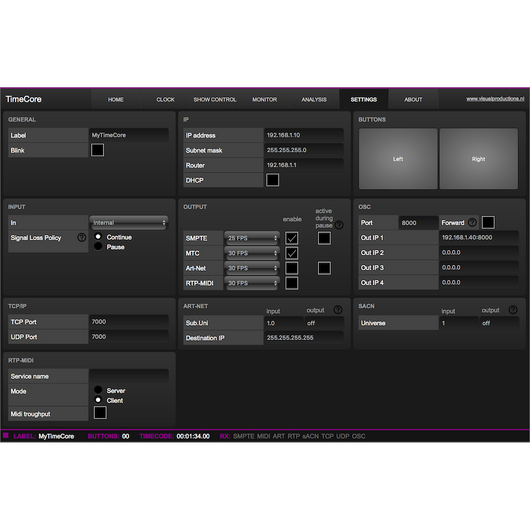The height and width of the screenshot is (530, 530).
Task: Select the Settings tab
Action: (364, 99)
